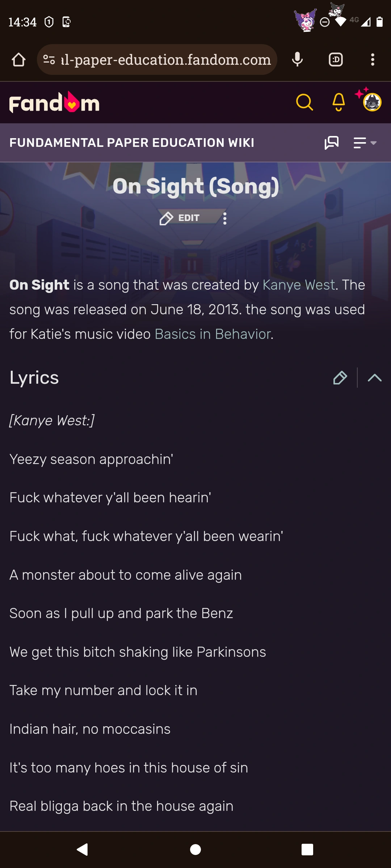
Task: Expand the wiki navigation menu dropdown
Action: tap(365, 143)
